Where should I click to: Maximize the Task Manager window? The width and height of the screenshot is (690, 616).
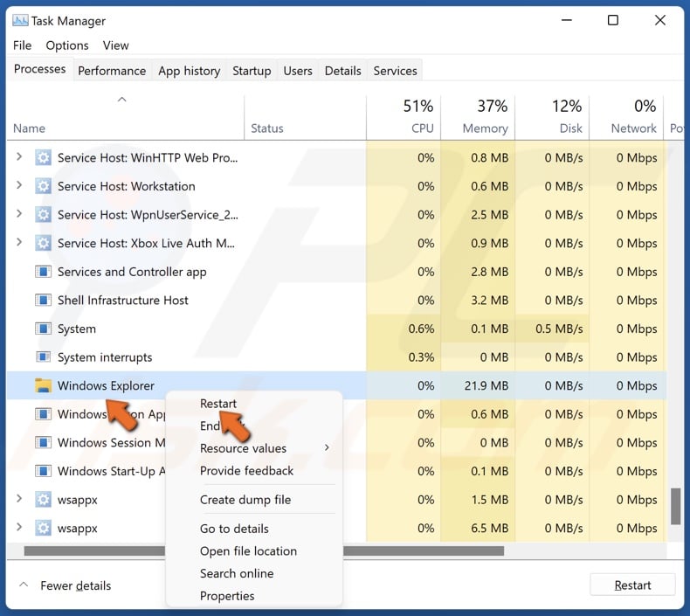click(x=612, y=20)
